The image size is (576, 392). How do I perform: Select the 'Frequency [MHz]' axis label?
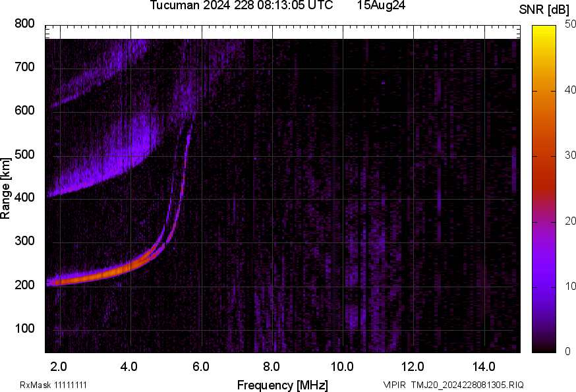pos(283,385)
